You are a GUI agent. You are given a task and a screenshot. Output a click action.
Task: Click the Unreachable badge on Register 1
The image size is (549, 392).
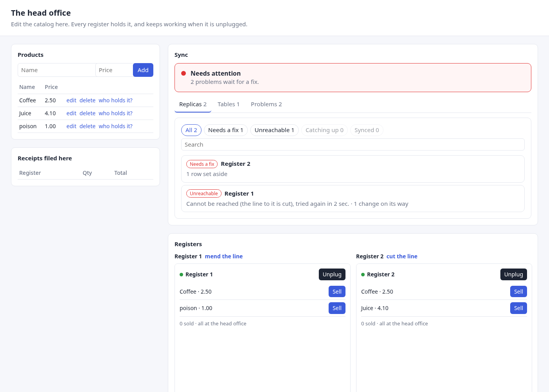(x=204, y=194)
